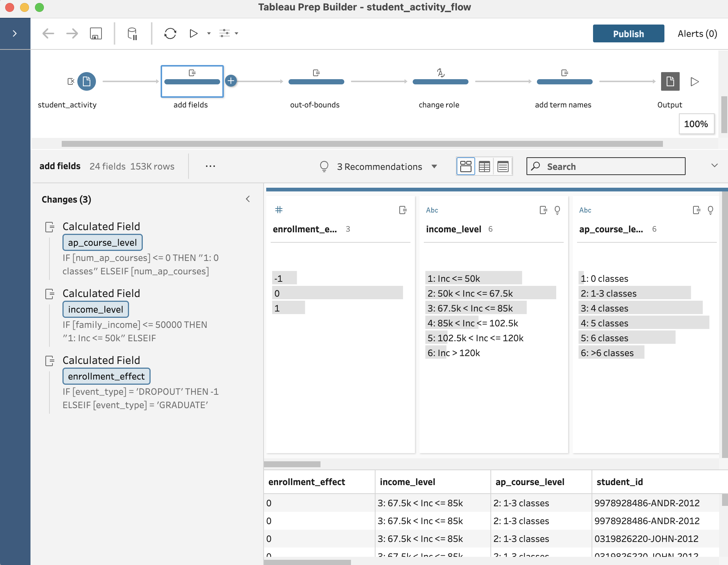Click the Publish button
The height and width of the screenshot is (565, 728).
point(628,33)
